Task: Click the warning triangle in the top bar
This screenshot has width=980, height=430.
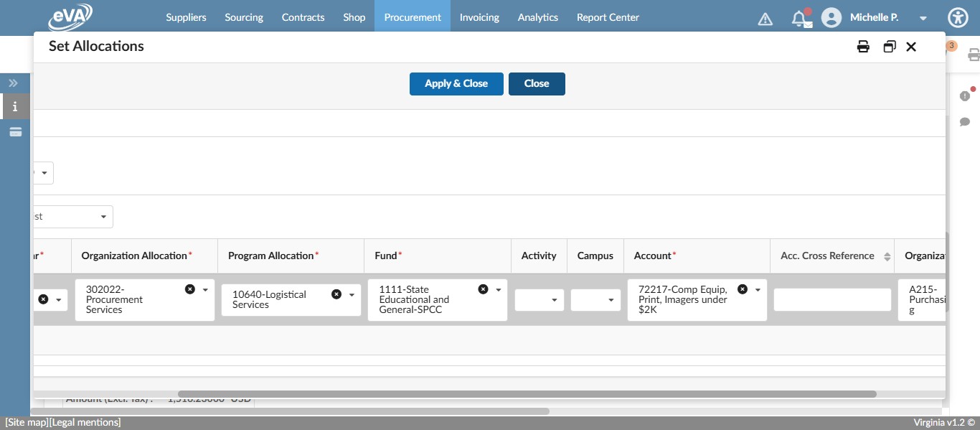Action: [765, 17]
